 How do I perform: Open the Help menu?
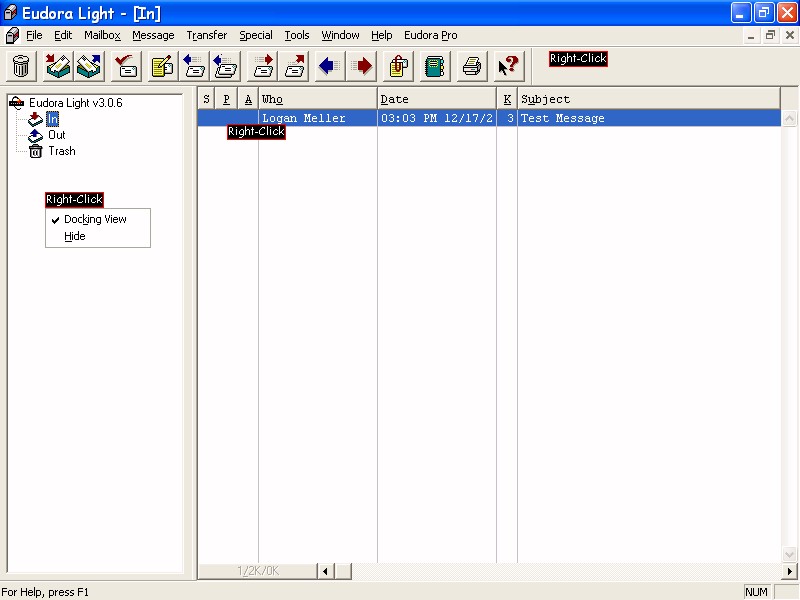coord(382,35)
